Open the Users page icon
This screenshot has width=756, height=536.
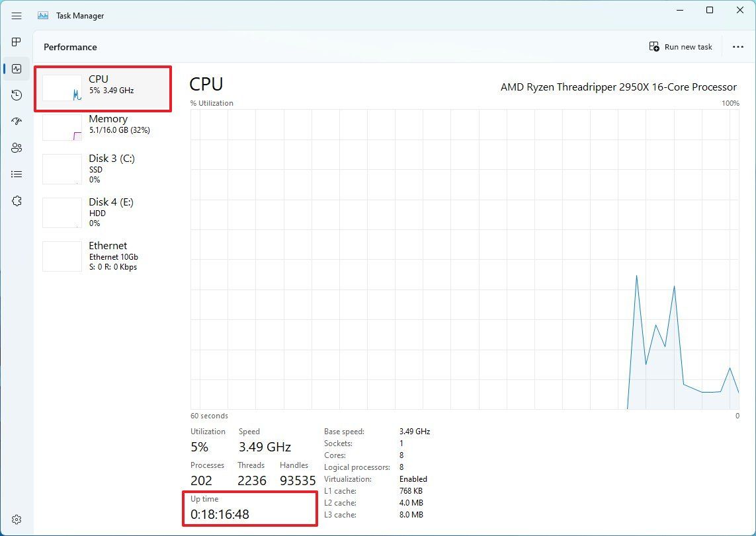click(x=17, y=148)
